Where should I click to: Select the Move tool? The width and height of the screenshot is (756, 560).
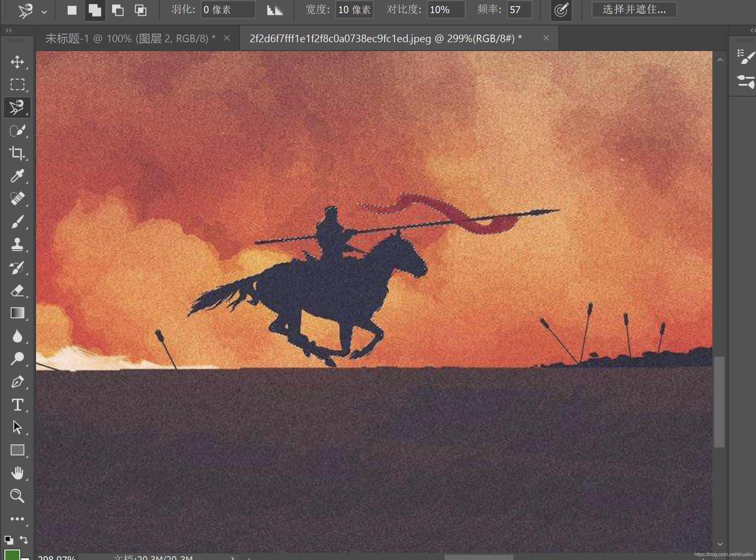17,62
